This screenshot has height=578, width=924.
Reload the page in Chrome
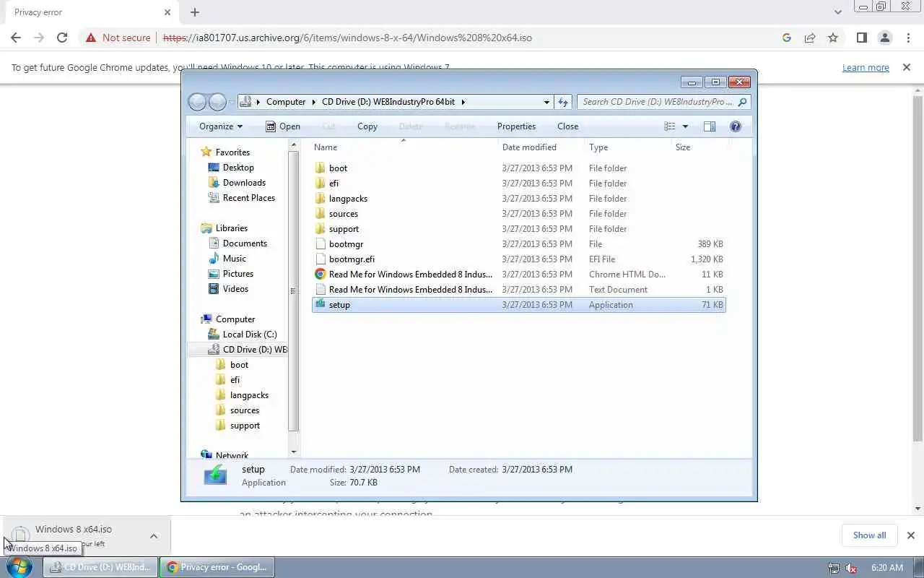tap(62, 38)
